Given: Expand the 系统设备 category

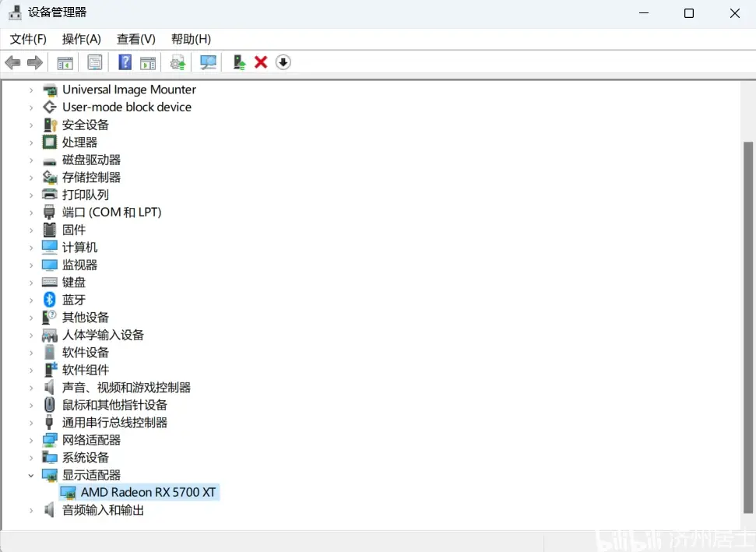Looking at the screenshot, I should pyautogui.click(x=31, y=458).
